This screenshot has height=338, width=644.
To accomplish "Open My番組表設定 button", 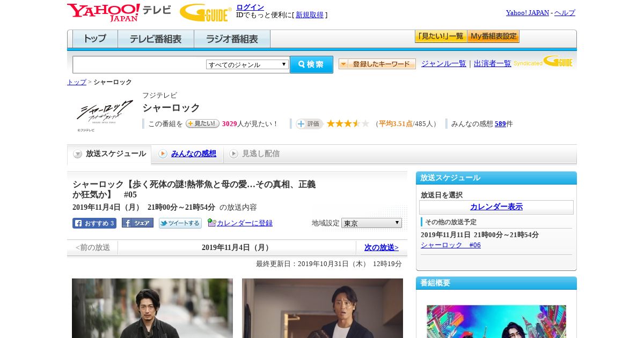I will [x=493, y=36].
